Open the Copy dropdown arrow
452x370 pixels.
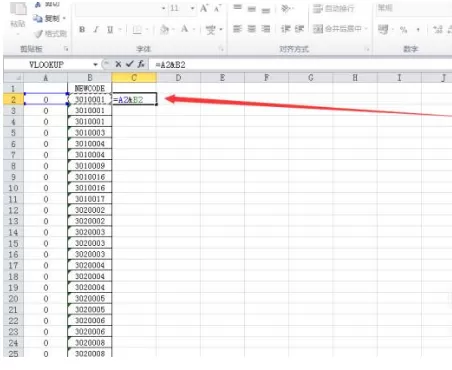64,19
